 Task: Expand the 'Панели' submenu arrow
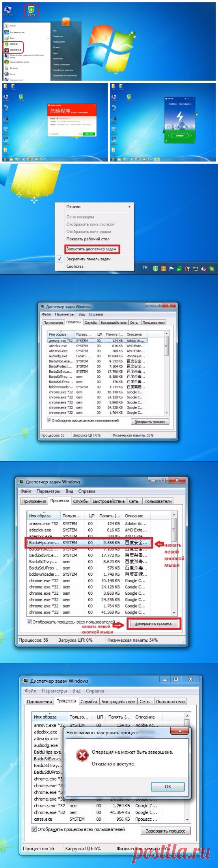tap(129, 207)
